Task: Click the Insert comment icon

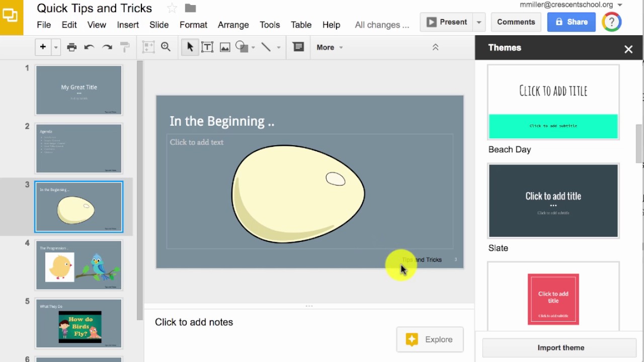Action: (x=298, y=47)
